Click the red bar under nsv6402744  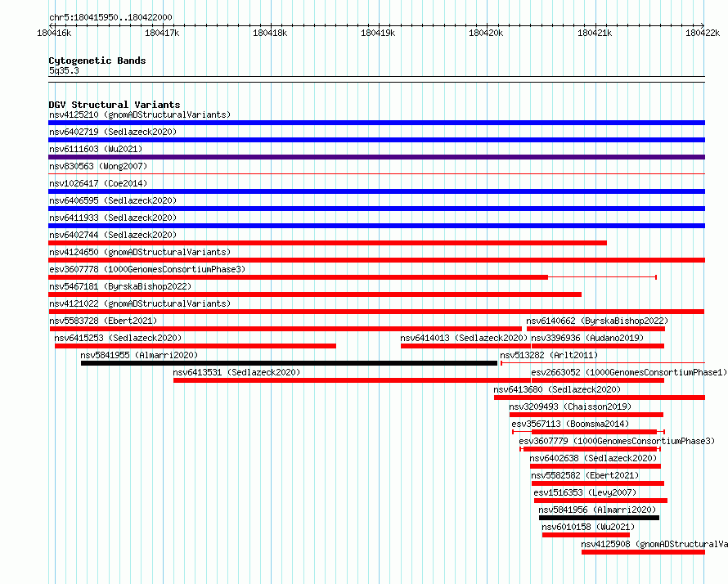[327, 243]
